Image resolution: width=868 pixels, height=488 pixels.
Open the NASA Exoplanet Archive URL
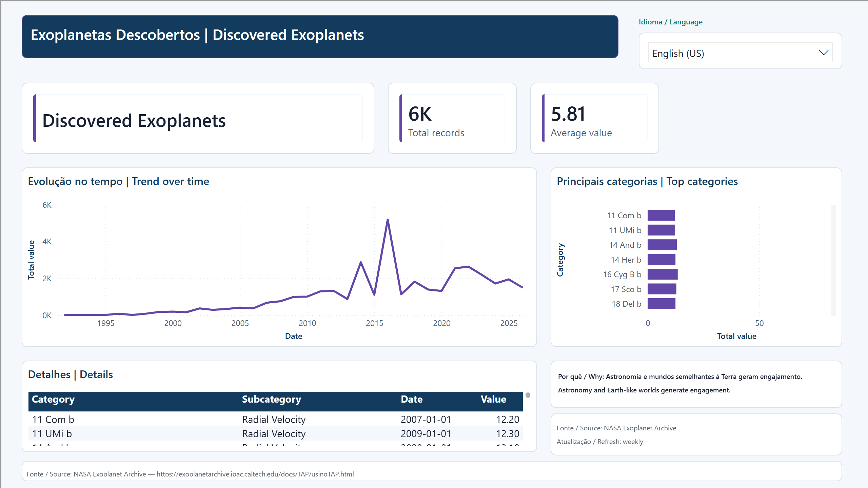(x=255, y=474)
